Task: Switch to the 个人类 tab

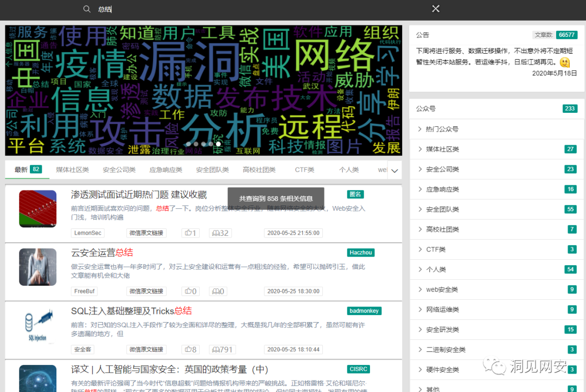Action: [349, 170]
